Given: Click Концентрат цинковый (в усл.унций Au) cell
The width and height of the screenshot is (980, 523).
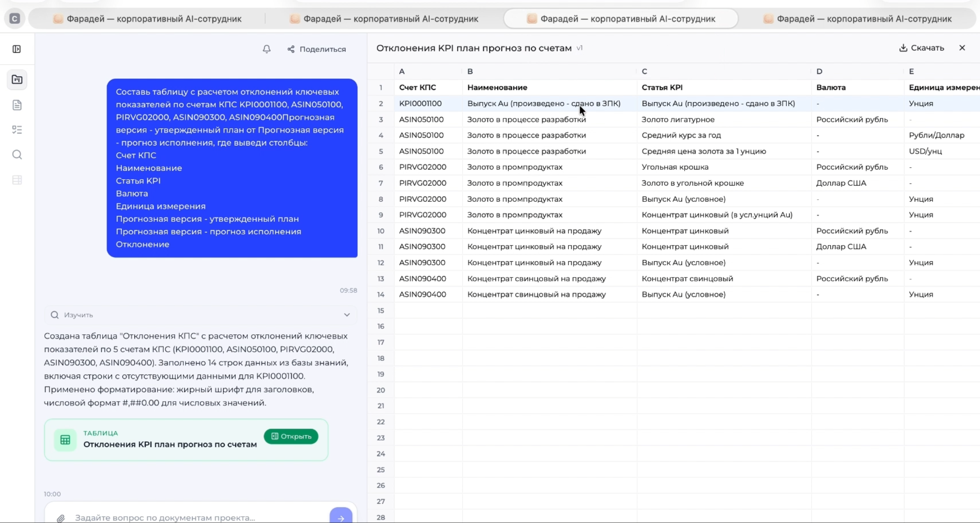Looking at the screenshot, I should pos(724,215).
